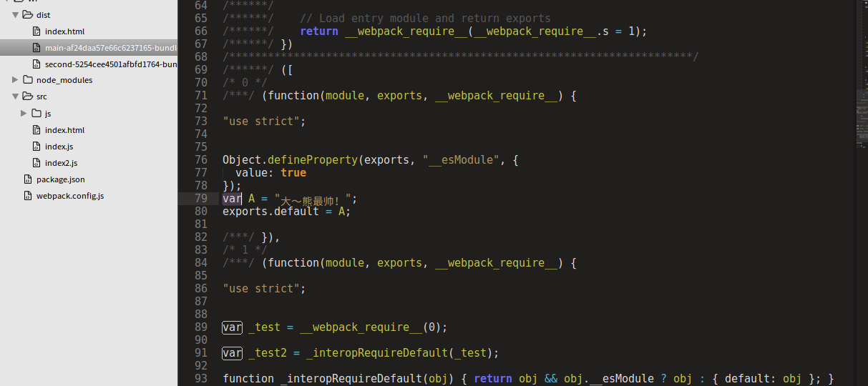Click the /* 0 */ comment
This screenshot has width=868, height=386.
245,83
